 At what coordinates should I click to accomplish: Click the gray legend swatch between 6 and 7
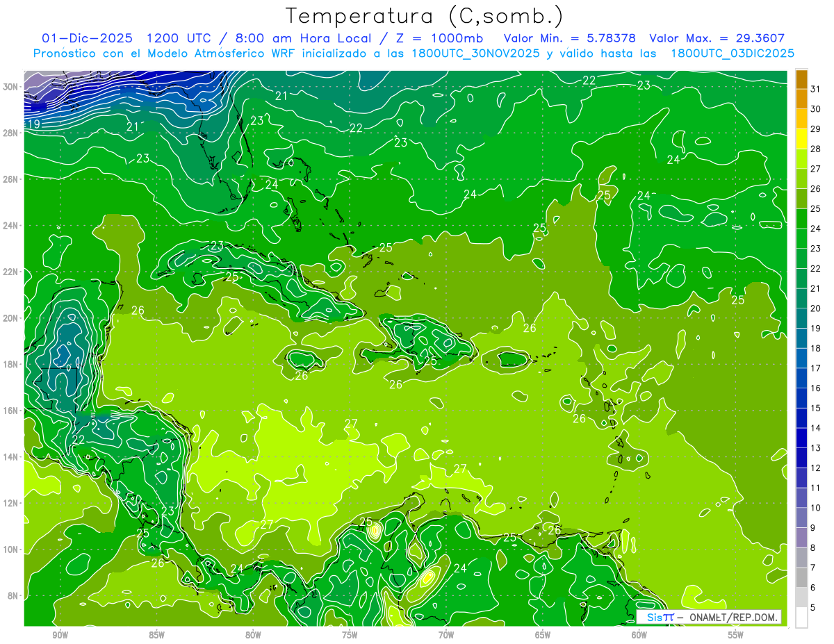pyautogui.click(x=802, y=577)
